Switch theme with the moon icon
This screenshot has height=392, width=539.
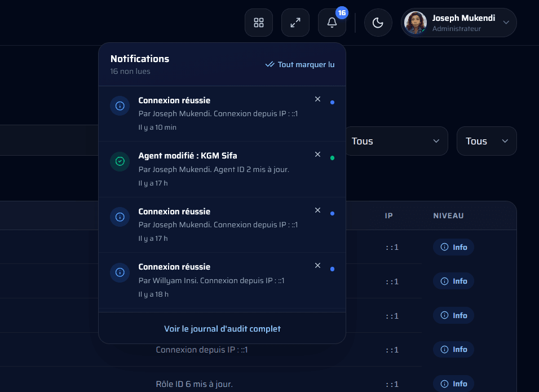pos(378,23)
